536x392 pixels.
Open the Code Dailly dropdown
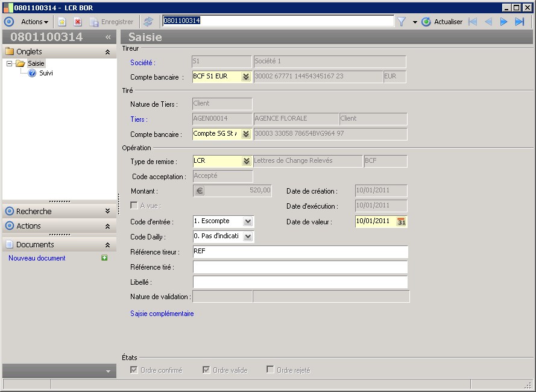tap(248, 236)
